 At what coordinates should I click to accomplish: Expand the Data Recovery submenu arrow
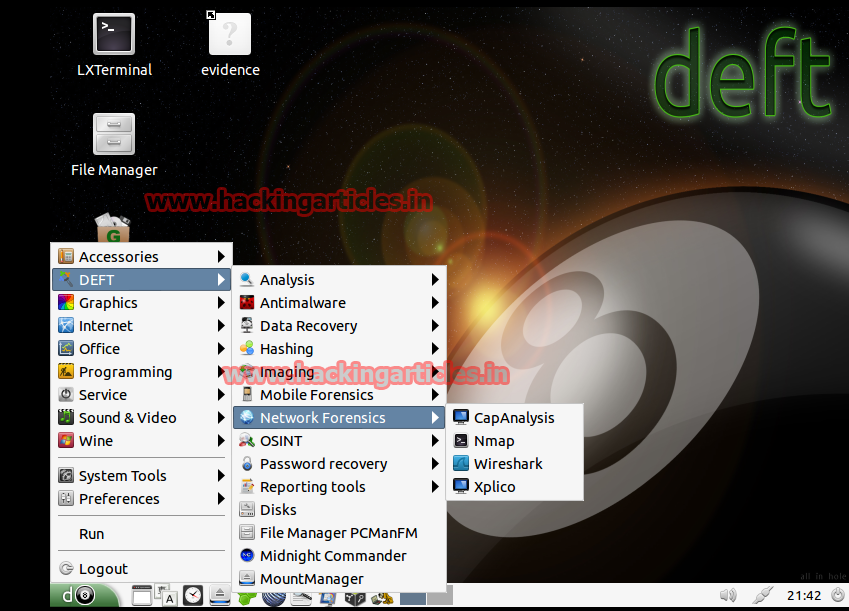click(x=435, y=326)
